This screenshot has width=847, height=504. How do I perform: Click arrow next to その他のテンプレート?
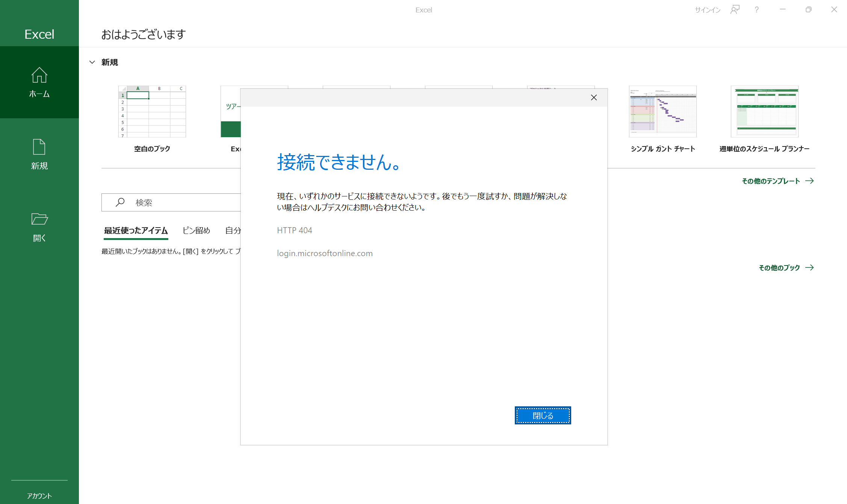pos(810,181)
